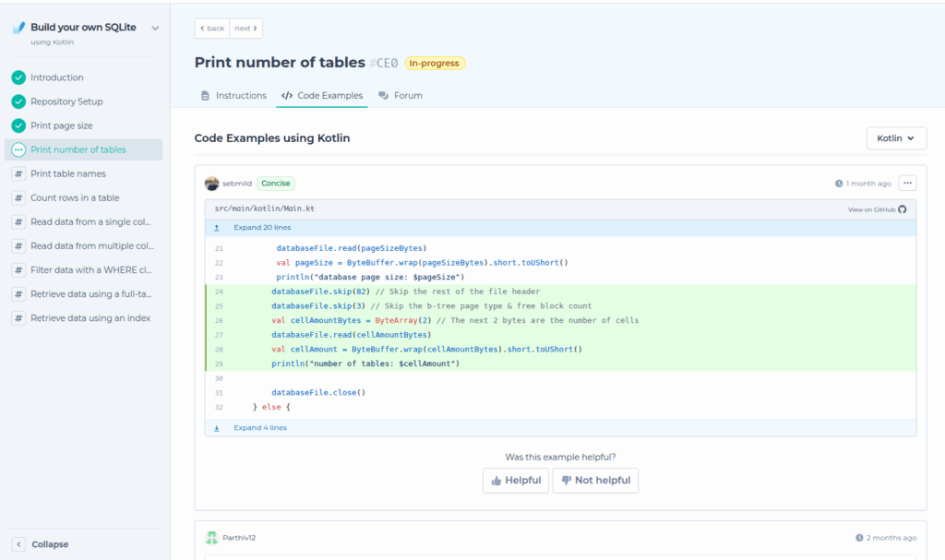Click the Collapse label in sidebar
Screen dimensions: 945x560
point(50,544)
